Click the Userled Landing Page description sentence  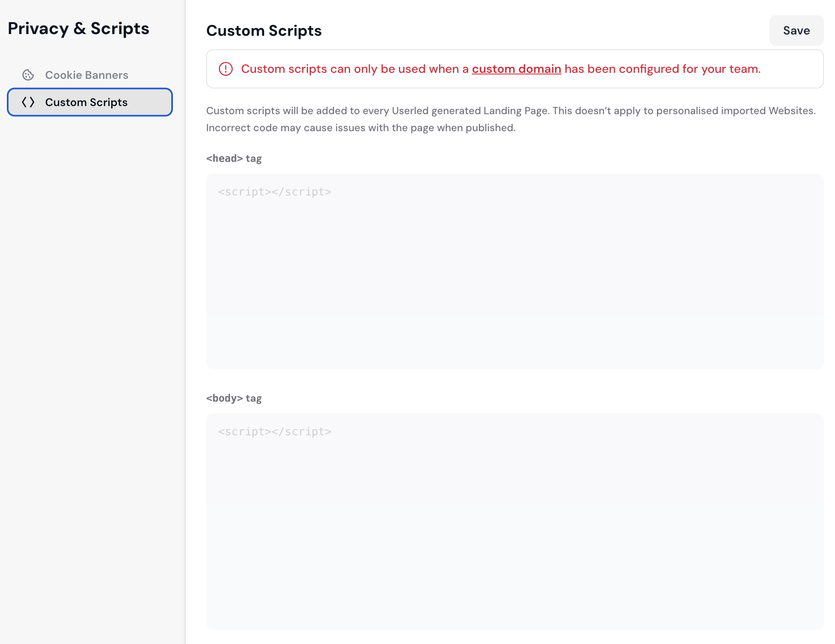378,111
